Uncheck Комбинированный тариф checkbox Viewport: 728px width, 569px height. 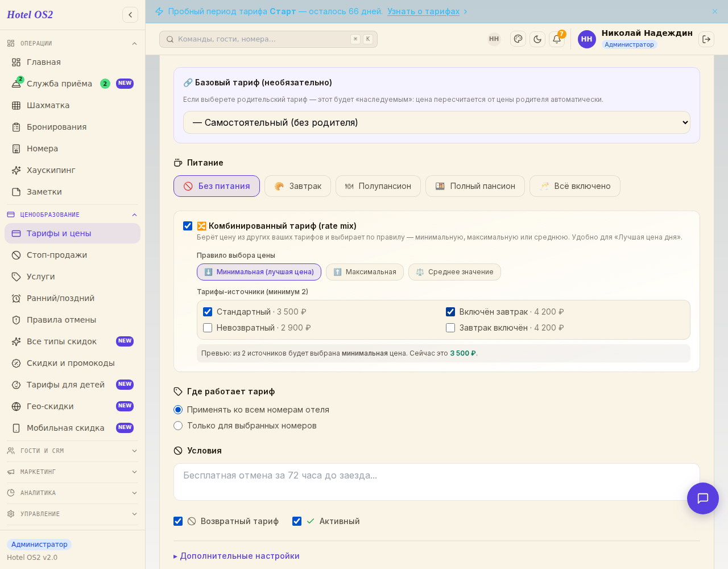(x=188, y=226)
